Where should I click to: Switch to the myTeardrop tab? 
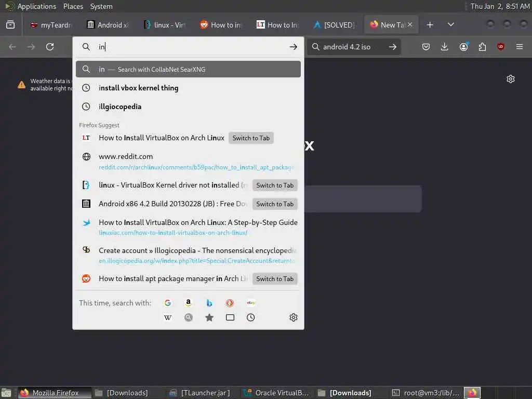(x=51, y=25)
